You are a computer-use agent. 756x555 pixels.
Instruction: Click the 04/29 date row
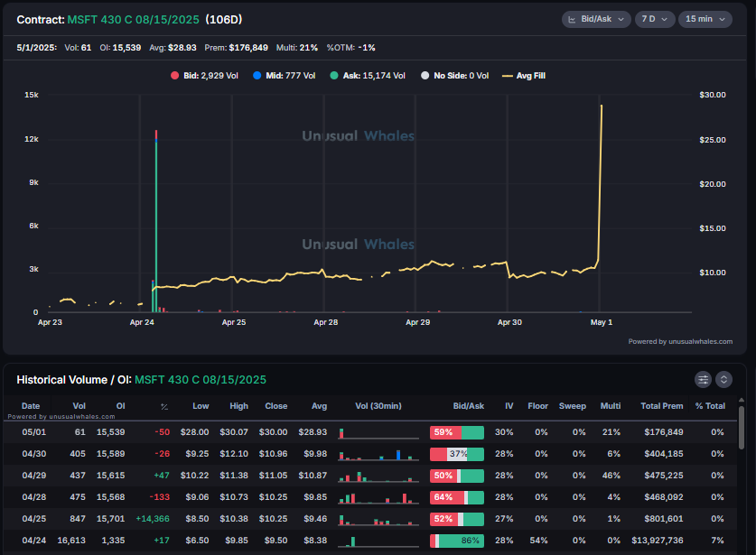tap(370, 476)
